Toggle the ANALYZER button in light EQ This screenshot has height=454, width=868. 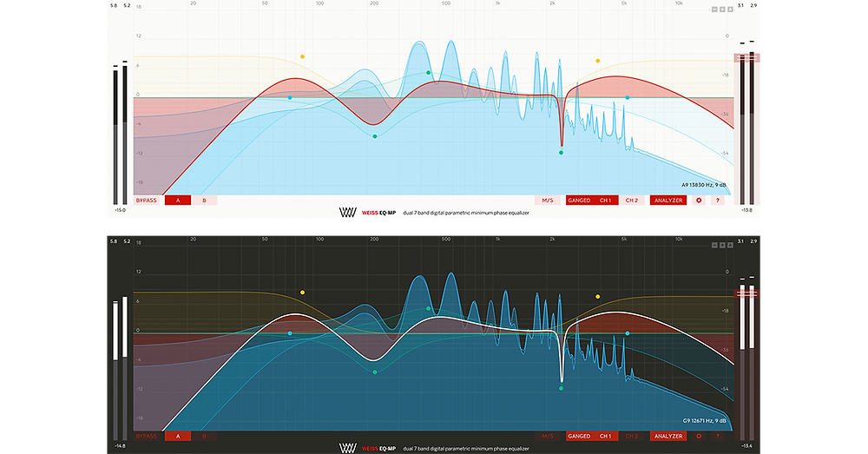[x=668, y=201]
